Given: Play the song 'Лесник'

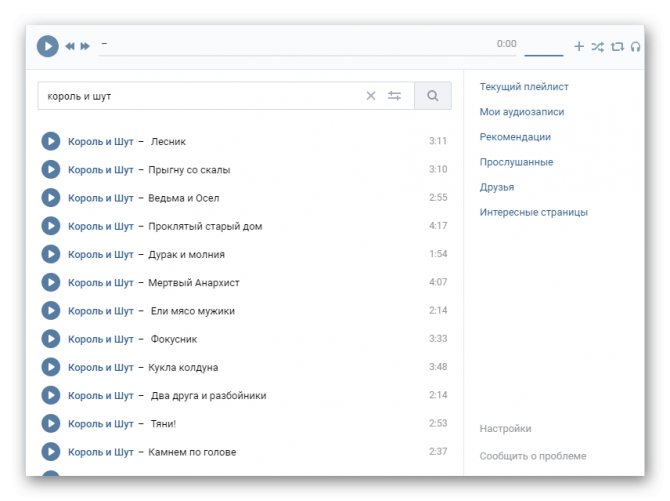Looking at the screenshot, I should click(x=51, y=141).
